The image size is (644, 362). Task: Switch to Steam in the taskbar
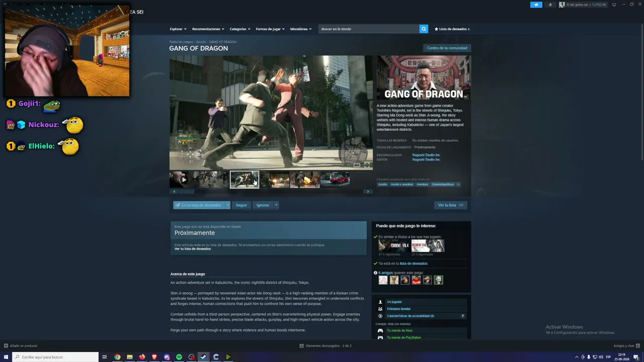click(x=204, y=357)
